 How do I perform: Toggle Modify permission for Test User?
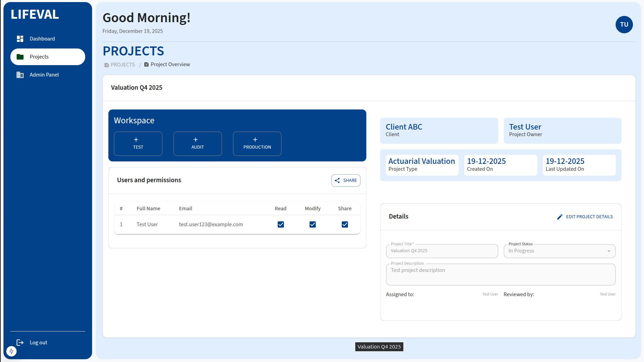pos(313,224)
